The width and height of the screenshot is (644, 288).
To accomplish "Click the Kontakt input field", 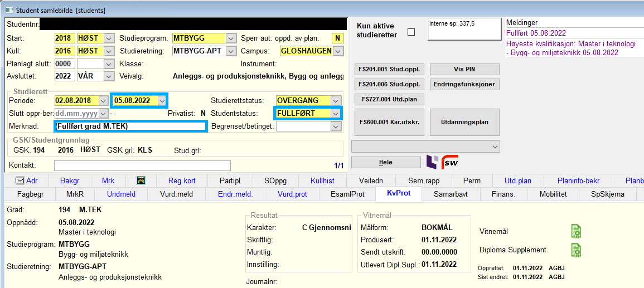I will (142, 165).
